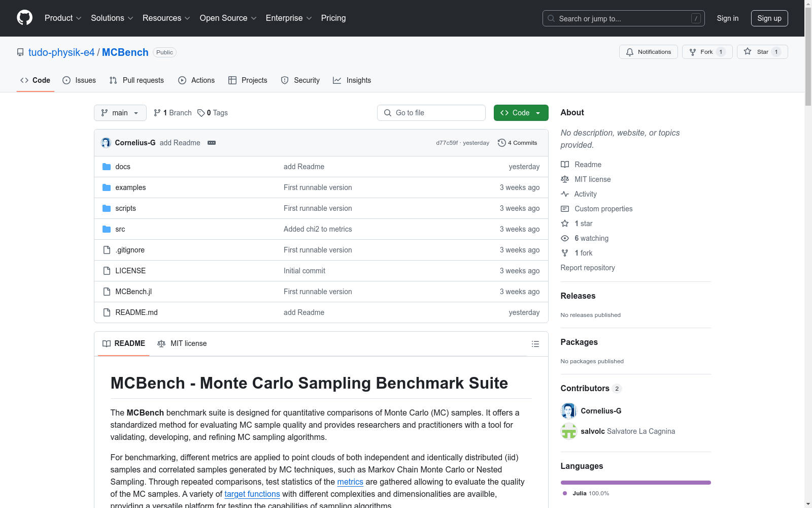Open the metrics link in README
The image size is (812, 508).
pos(350,482)
